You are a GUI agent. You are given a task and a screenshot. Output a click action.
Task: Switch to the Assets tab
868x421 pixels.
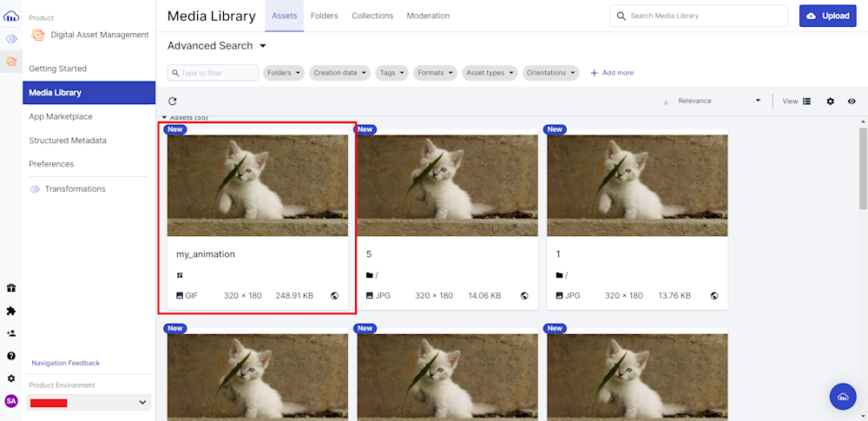pyautogui.click(x=285, y=16)
